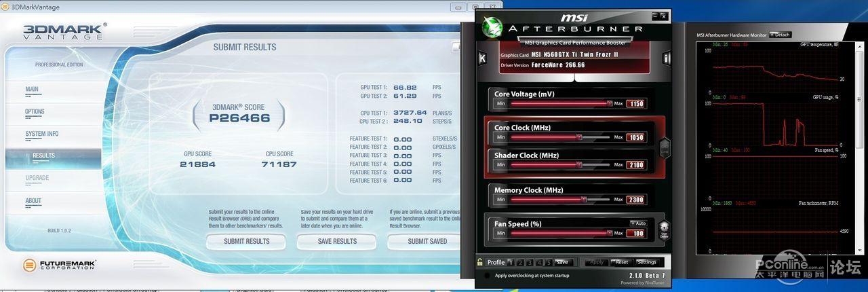
Task: Adjust the Fan Speed slider handle
Action: tap(610, 233)
